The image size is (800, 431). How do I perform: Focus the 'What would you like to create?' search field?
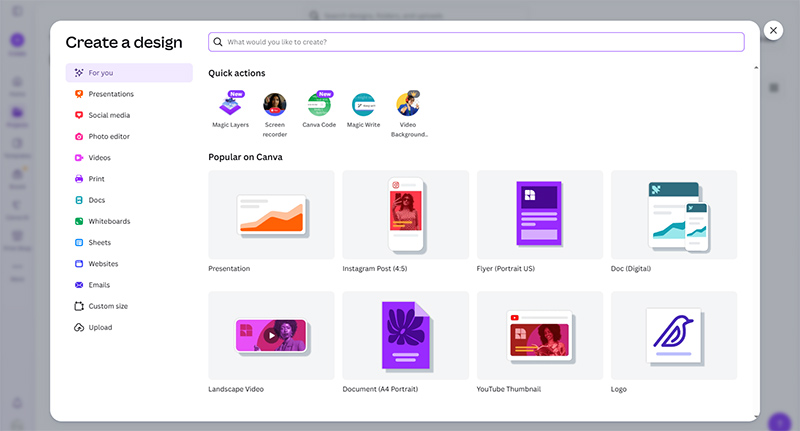(476, 42)
